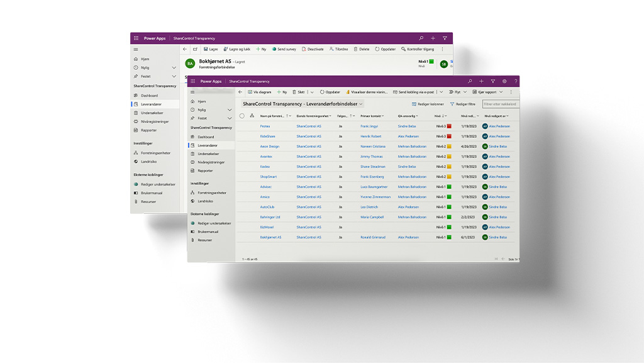Expand the arrow next to Send kobling via e-post

[x=441, y=92]
